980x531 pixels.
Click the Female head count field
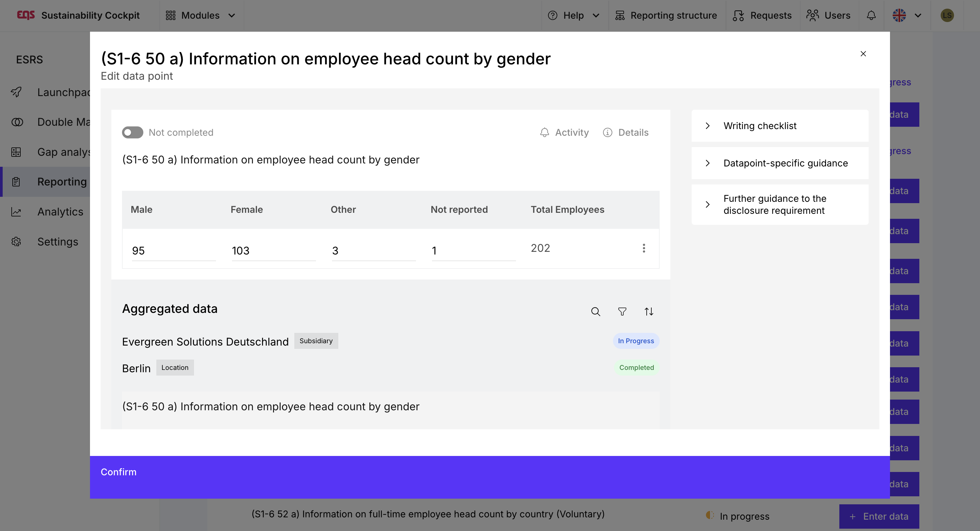pos(273,250)
